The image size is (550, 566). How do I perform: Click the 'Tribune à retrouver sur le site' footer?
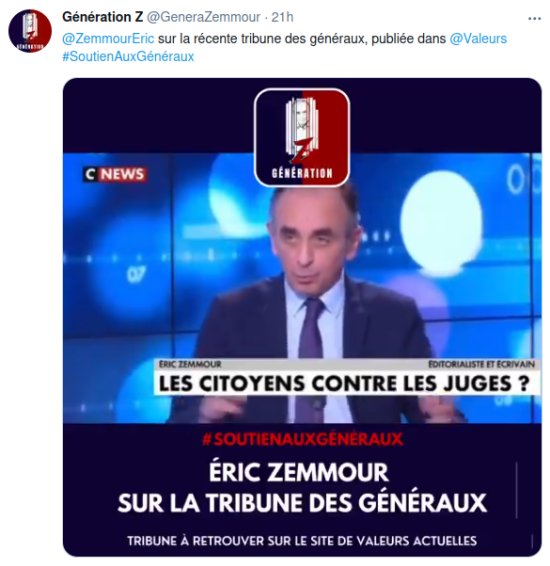coord(302,541)
